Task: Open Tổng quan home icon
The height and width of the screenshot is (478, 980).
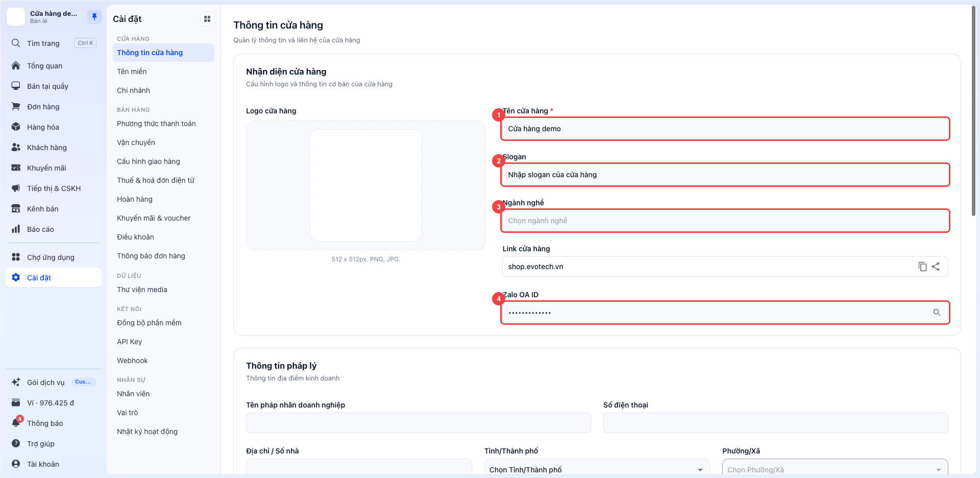Action: pos(16,65)
